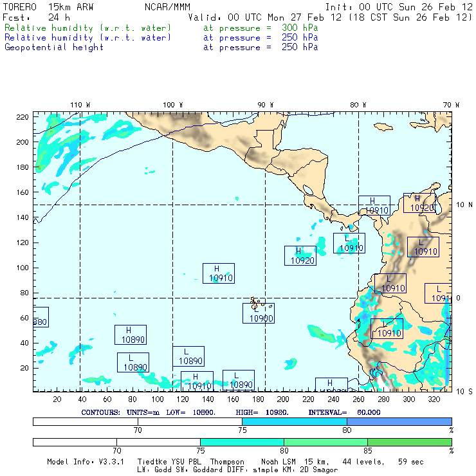Click the 'TORERO 15km ARW' title text
Image resolution: width=476 pixels, height=476 pixels.
(x=48, y=7)
